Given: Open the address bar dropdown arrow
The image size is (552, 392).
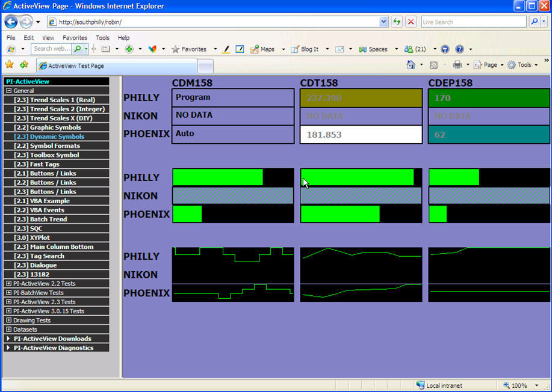Looking at the screenshot, I should pos(383,22).
